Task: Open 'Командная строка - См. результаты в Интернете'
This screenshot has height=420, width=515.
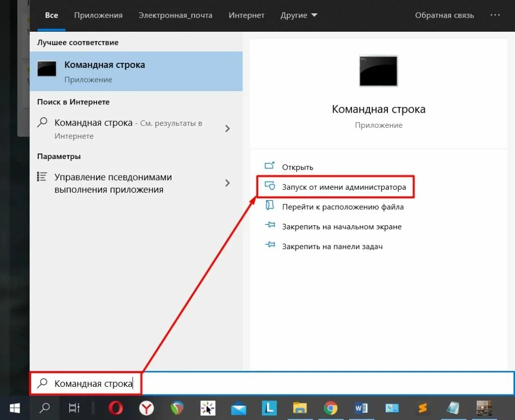Action: [x=136, y=129]
